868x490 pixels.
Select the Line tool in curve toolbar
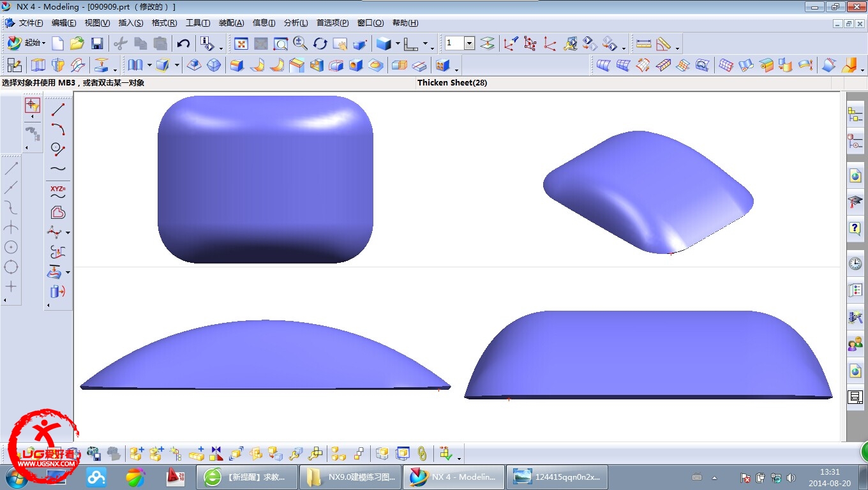(58, 110)
